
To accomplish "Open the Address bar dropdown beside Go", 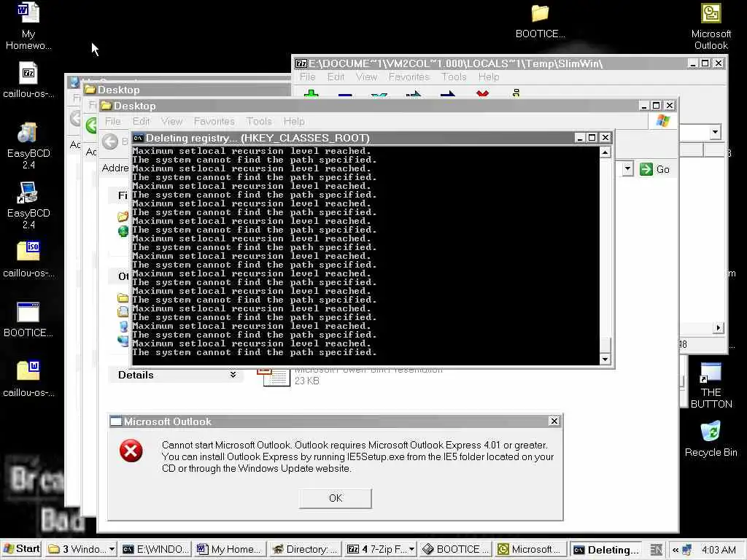I will coord(627,168).
